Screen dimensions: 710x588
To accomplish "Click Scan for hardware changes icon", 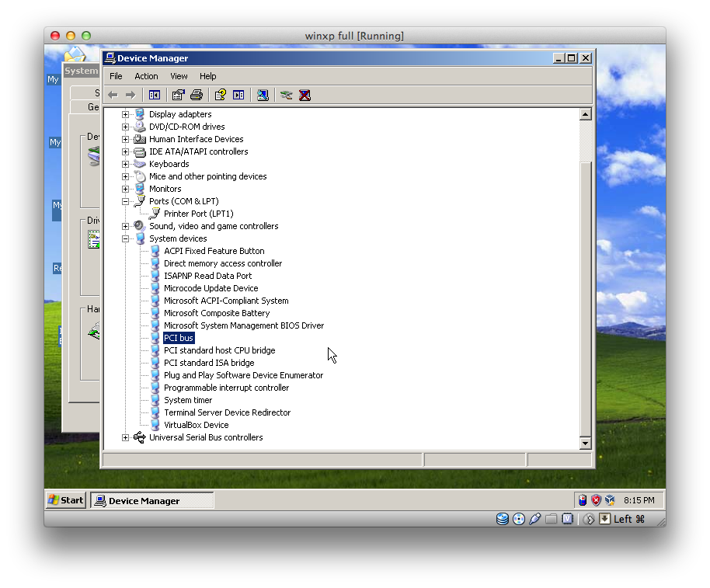I will click(x=263, y=95).
